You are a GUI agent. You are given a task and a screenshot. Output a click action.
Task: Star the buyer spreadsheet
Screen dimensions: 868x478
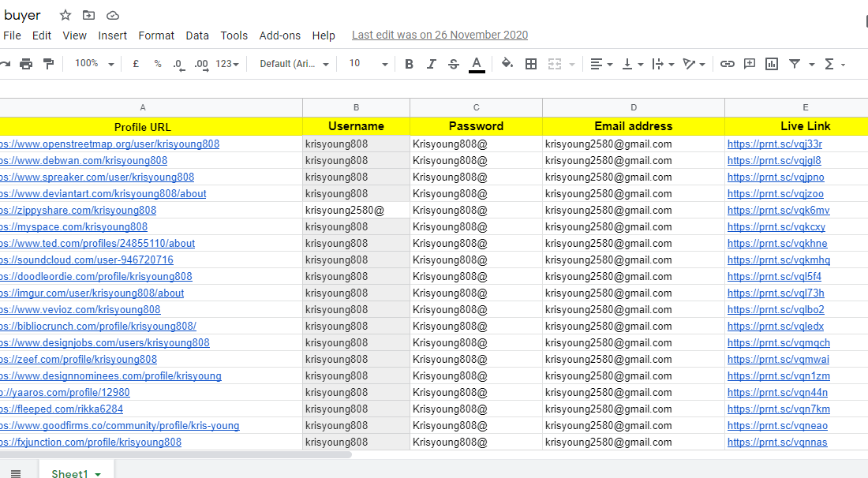tap(65, 14)
